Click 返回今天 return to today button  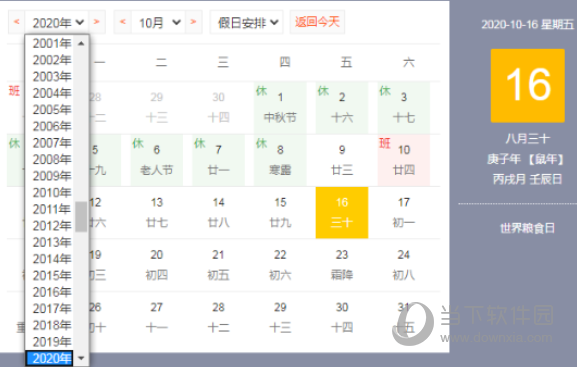pyautogui.click(x=317, y=22)
